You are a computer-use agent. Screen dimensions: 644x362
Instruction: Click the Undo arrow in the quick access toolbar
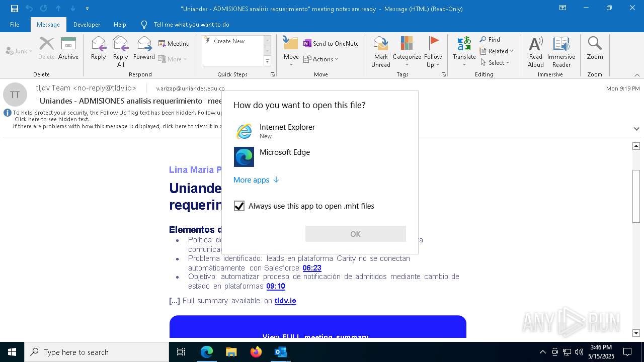click(x=29, y=9)
